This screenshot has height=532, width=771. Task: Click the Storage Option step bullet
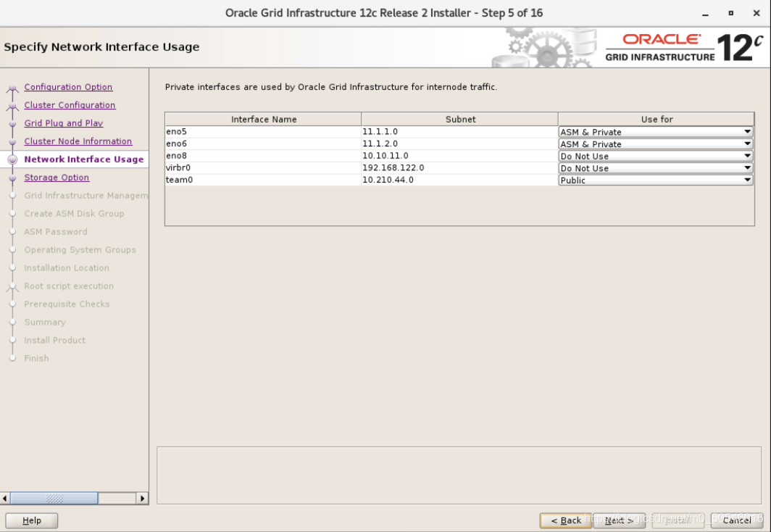coord(13,178)
